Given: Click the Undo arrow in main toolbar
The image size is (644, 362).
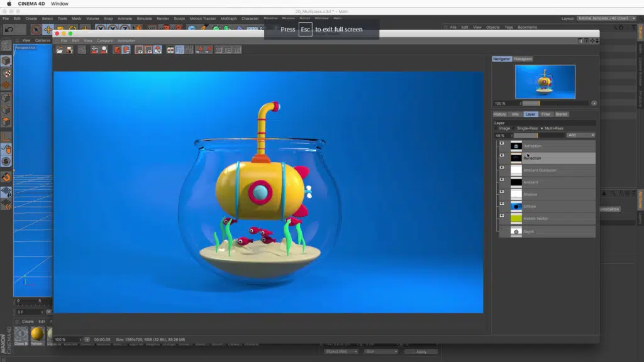Looking at the screenshot, I should 9,30.
